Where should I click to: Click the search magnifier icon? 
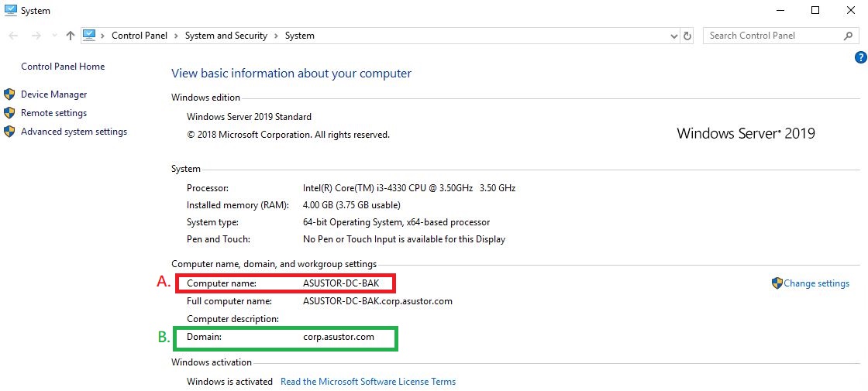[848, 36]
